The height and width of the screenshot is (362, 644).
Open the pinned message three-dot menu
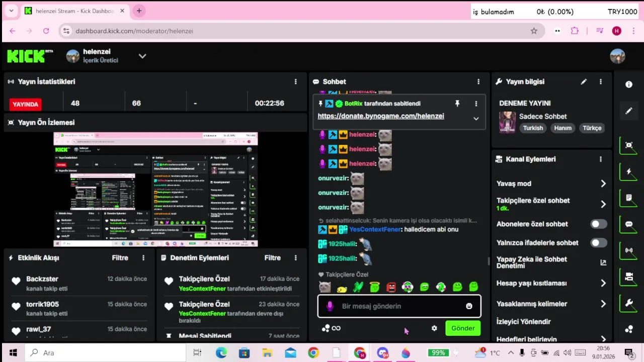click(476, 104)
